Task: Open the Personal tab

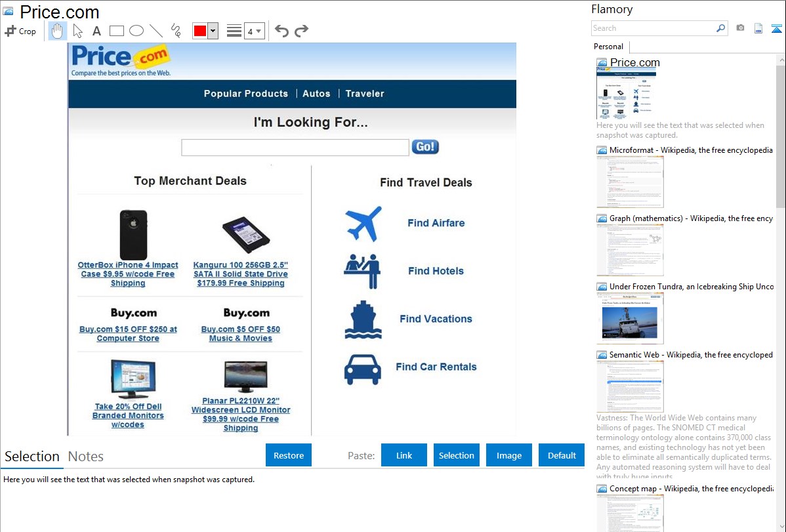Action: pos(608,47)
